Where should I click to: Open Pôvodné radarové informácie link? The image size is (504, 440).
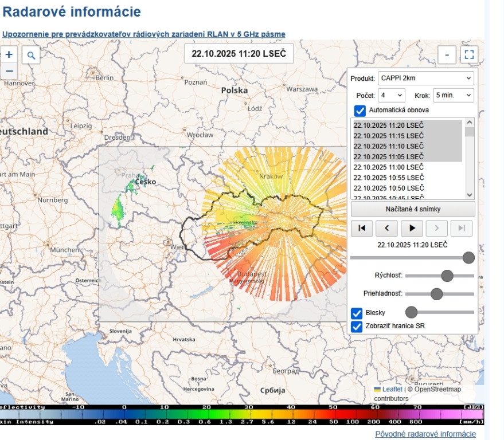tap(425, 434)
